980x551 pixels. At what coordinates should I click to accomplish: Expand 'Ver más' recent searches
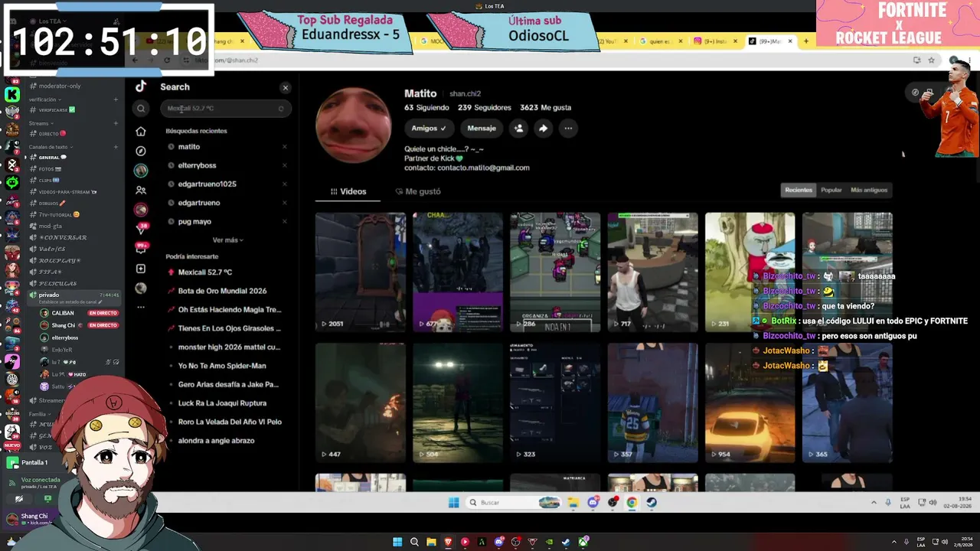[227, 240]
